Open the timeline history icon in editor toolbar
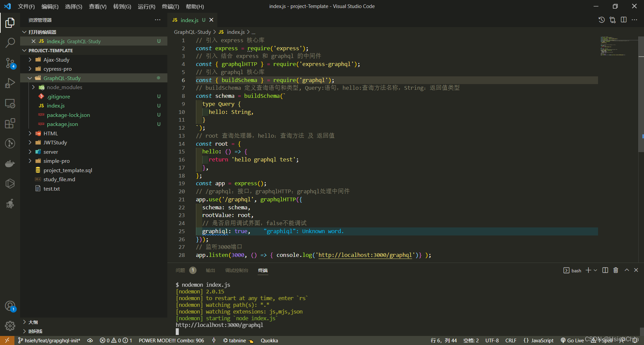This screenshot has height=345, width=644. coord(602,20)
